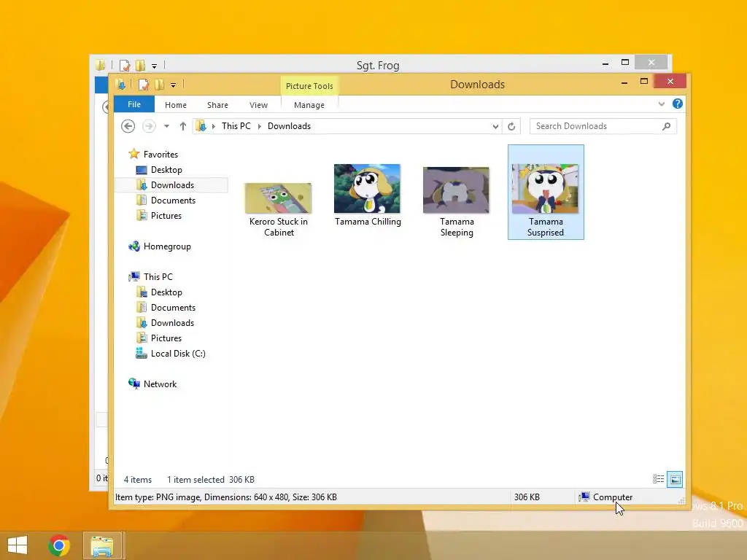Select Pictures under This PC
Screen dimensions: 747x560
[x=166, y=338]
